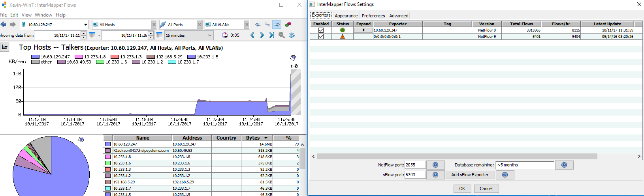Click the Cancel button in Flows Settings
Screen dimensions: 644x196
tap(486, 189)
